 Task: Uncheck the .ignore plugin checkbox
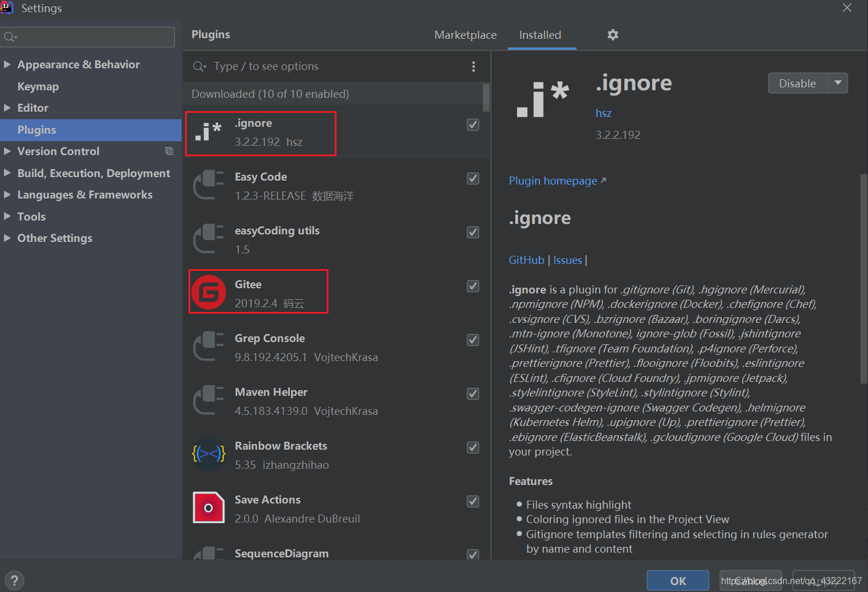pyautogui.click(x=473, y=124)
